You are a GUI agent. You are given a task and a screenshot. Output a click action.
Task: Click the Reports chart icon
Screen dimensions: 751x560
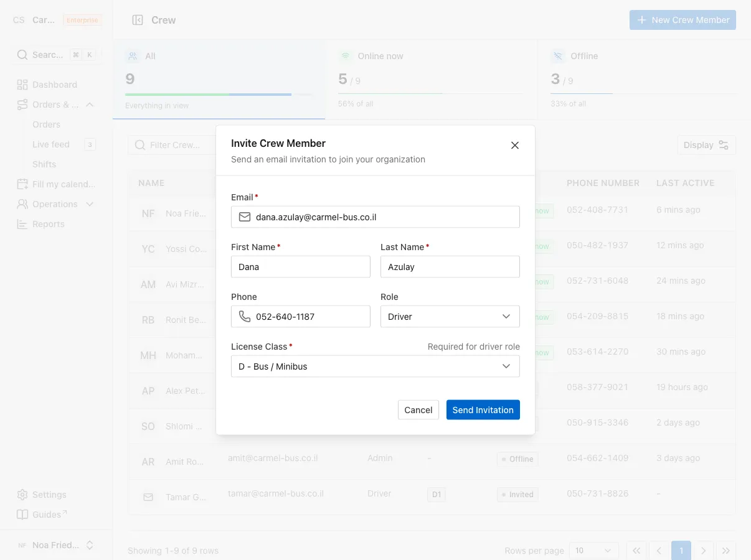tap(22, 224)
